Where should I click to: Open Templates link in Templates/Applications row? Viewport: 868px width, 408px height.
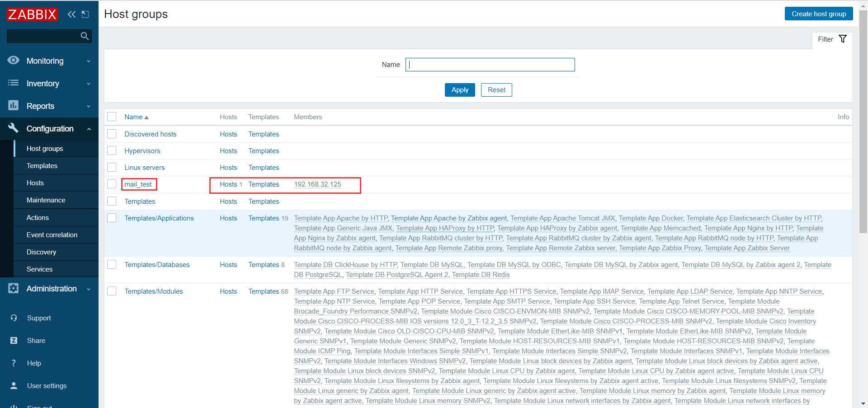(x=264, y=218)
